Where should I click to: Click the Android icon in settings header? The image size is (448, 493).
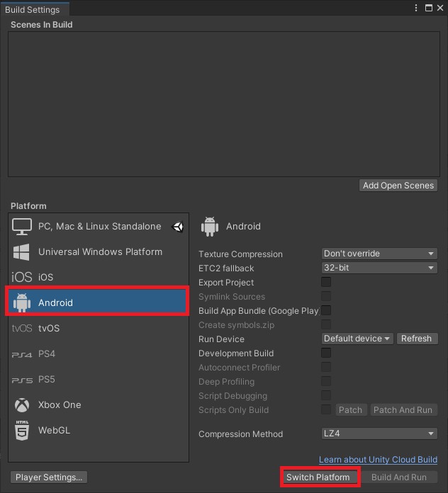(x=210, y=227)
